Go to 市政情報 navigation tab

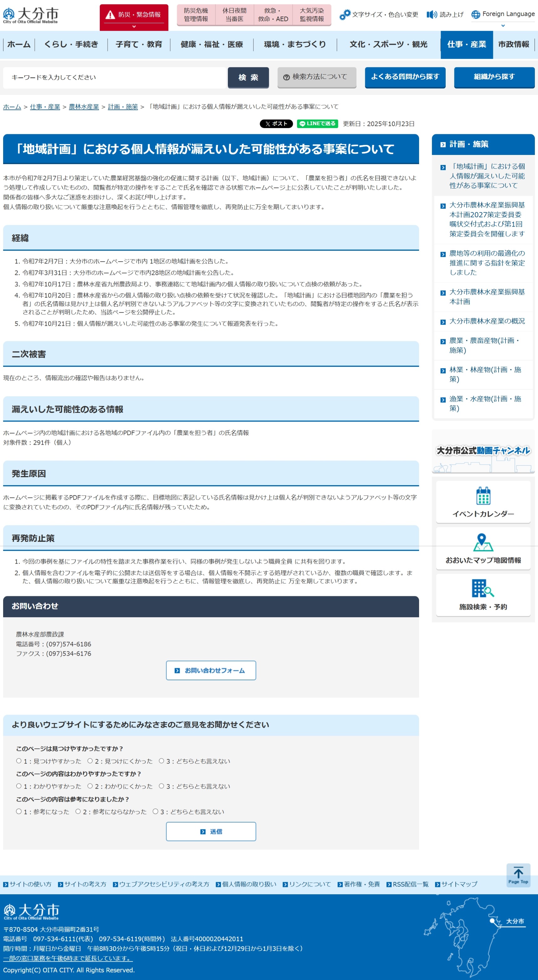(x=513, y=44)
